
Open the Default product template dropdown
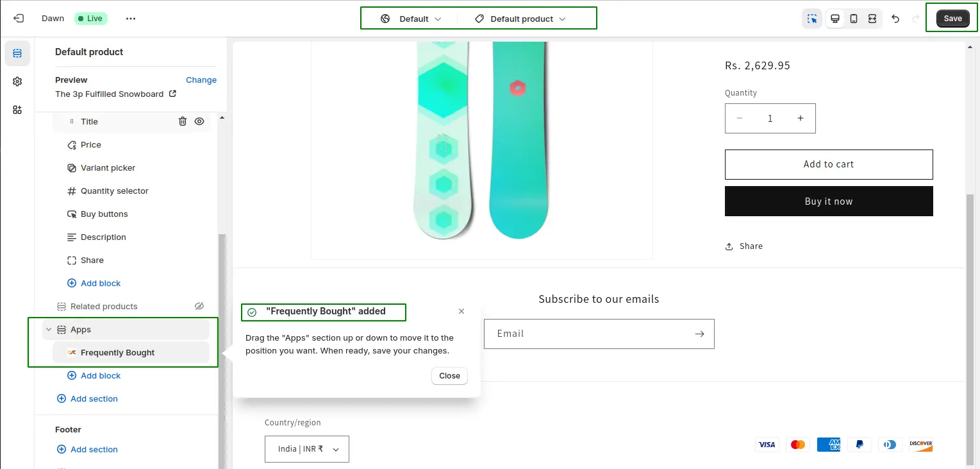(521, 19)
